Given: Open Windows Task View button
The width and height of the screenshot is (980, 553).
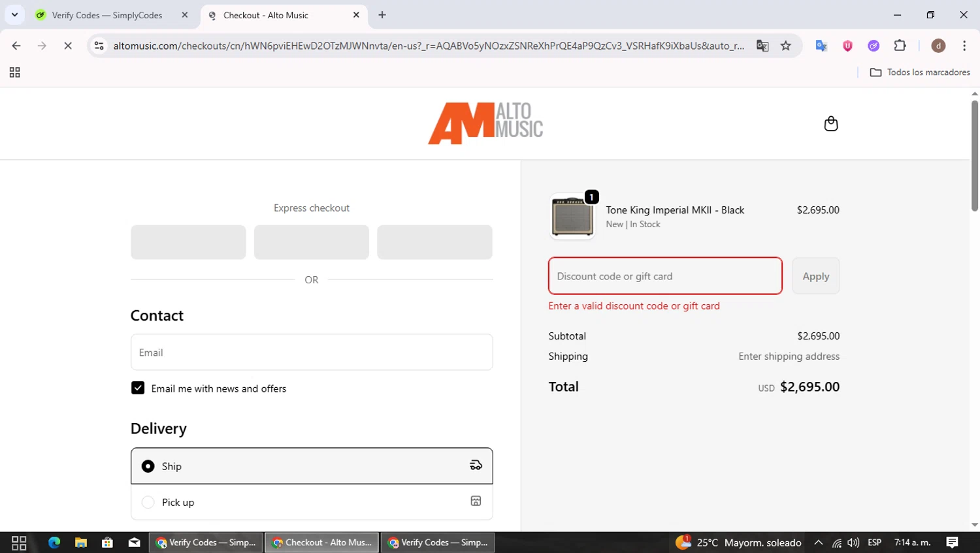Looking at the screenshot, I should (x=19, y=543).
